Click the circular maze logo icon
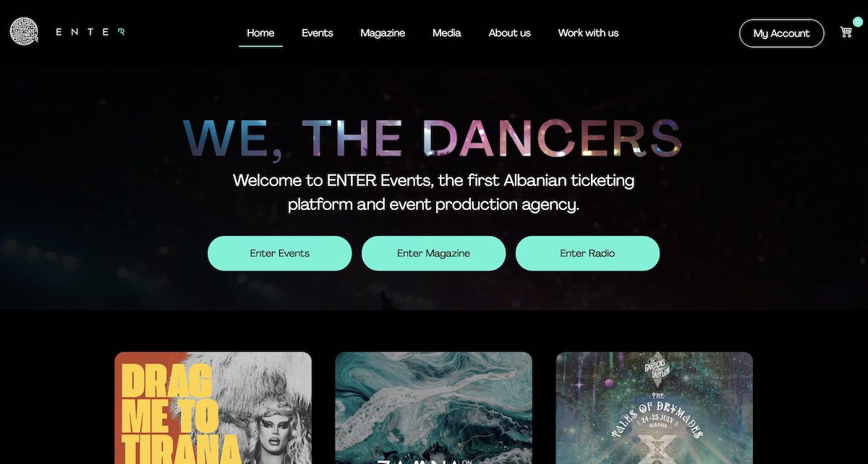The height and width of the screenshot is (464, 868). coord(24,31)
